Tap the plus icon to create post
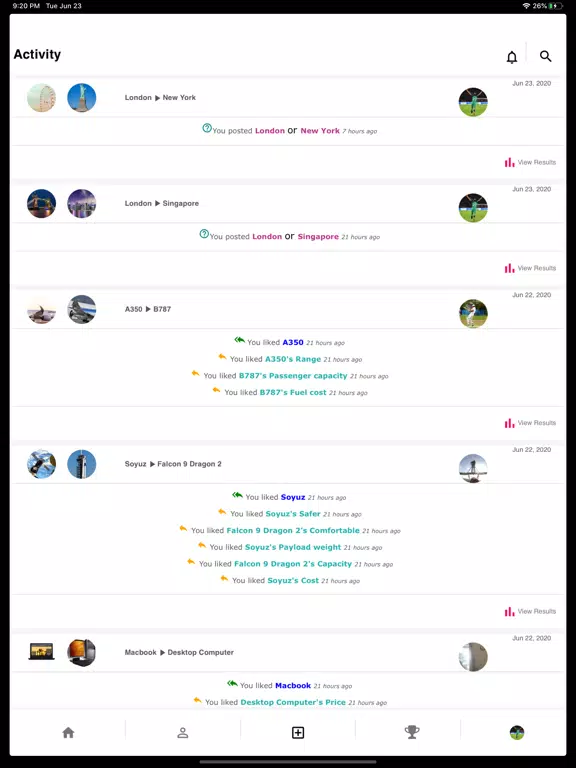 298,732
